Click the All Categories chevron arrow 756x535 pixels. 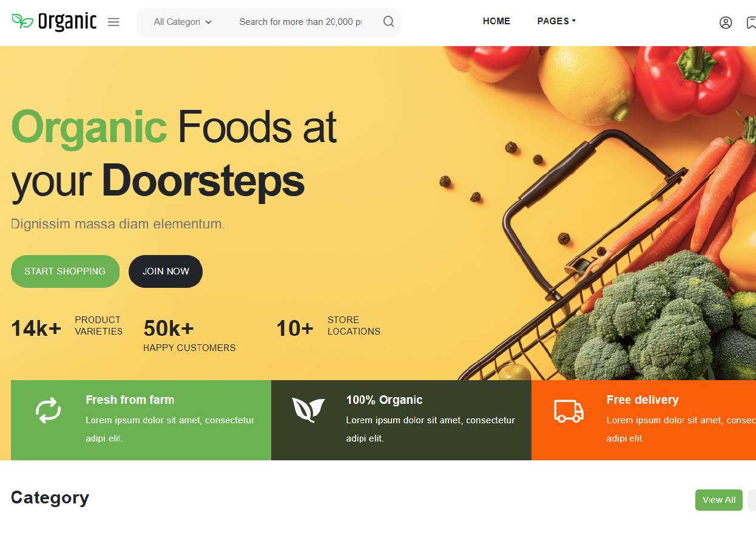pos(209,22)
